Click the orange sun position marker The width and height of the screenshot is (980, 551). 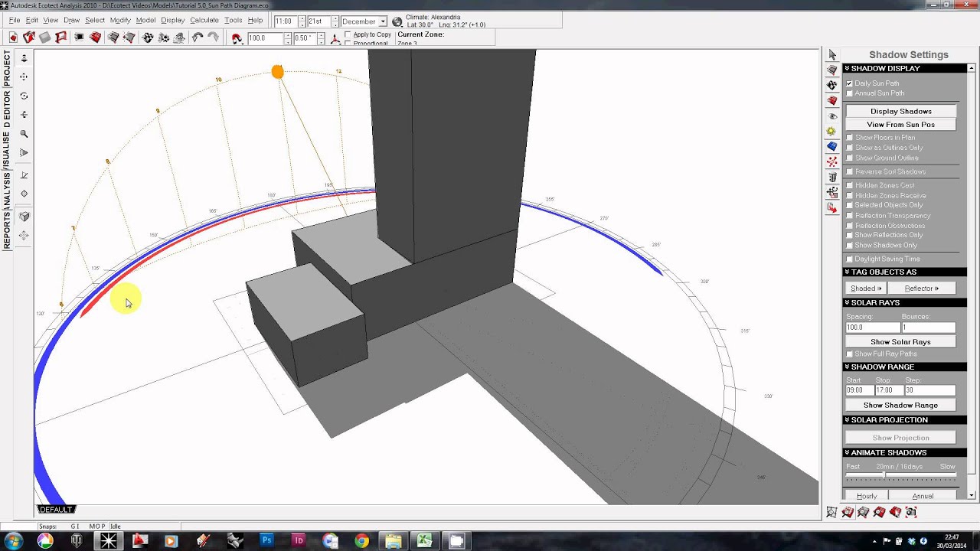pyautogui.click(x=277, y=72)
